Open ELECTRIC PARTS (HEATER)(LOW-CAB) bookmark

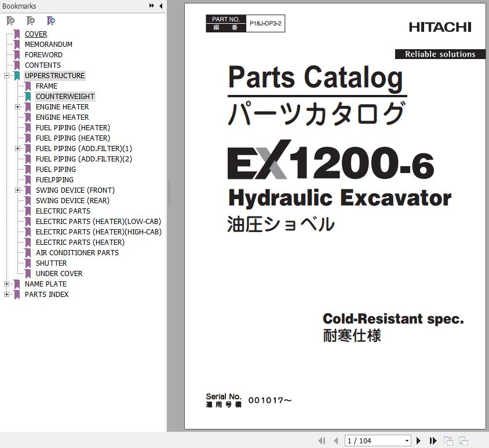pos(98,222)
